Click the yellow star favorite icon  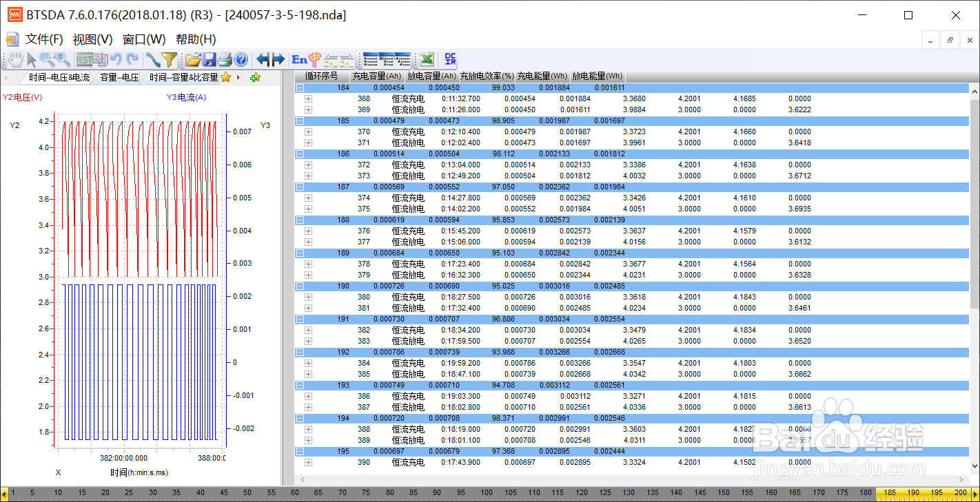[x=225, y=77]
